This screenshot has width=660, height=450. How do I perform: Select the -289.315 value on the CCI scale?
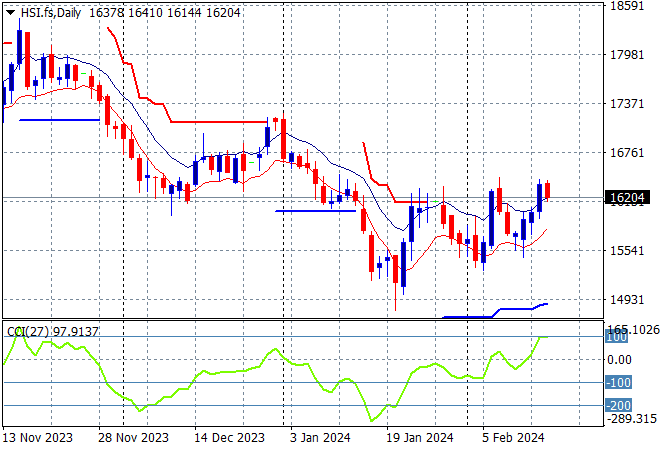click(x=630, y=421)
